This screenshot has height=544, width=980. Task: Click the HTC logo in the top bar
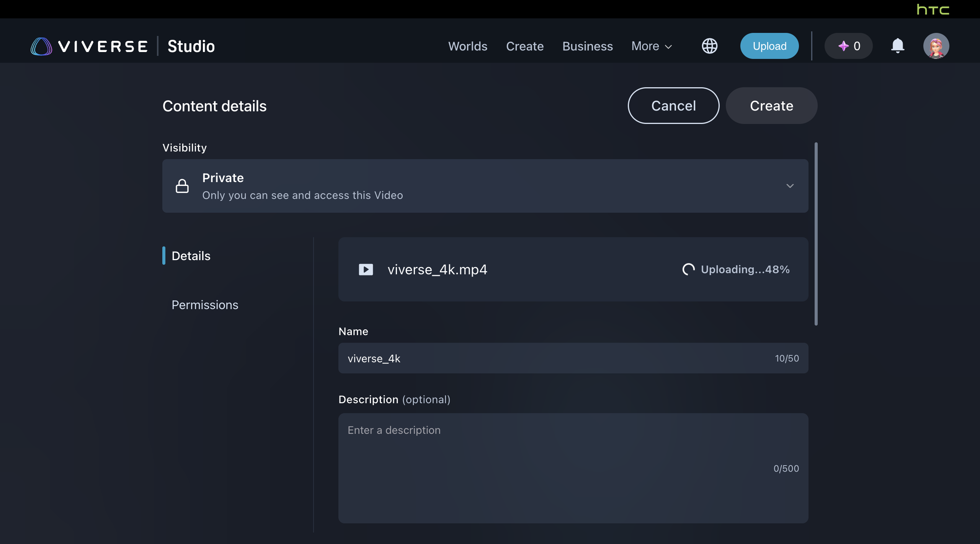pos(933,9)
